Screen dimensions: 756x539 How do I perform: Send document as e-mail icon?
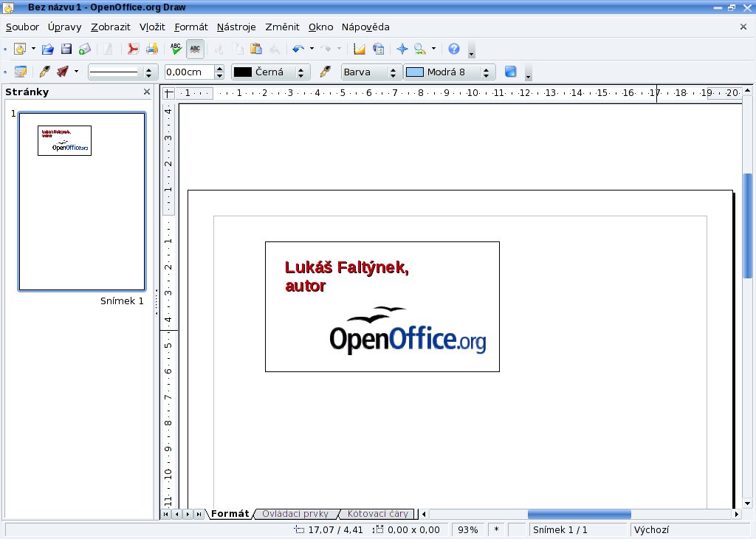85,49
